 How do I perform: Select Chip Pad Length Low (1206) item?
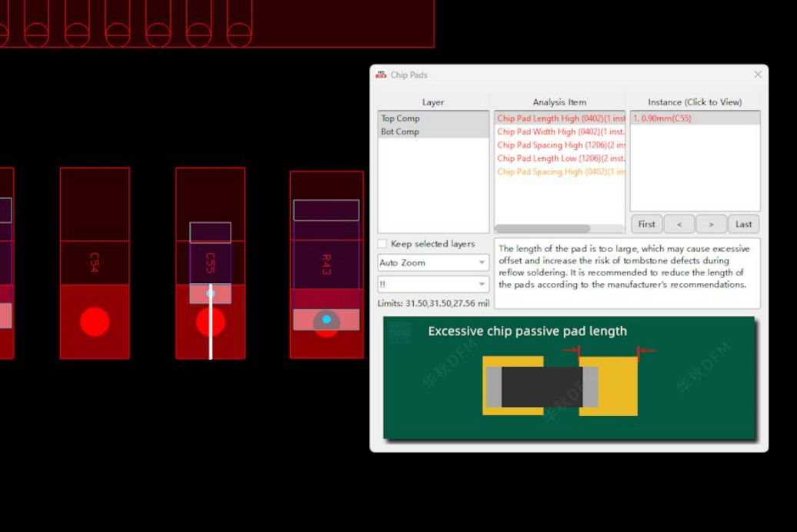pyautogui.click(x=559, y=158)
